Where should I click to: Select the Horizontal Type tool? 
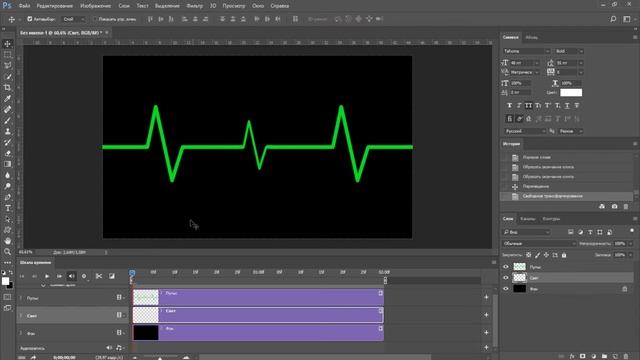tap(7, 208)
